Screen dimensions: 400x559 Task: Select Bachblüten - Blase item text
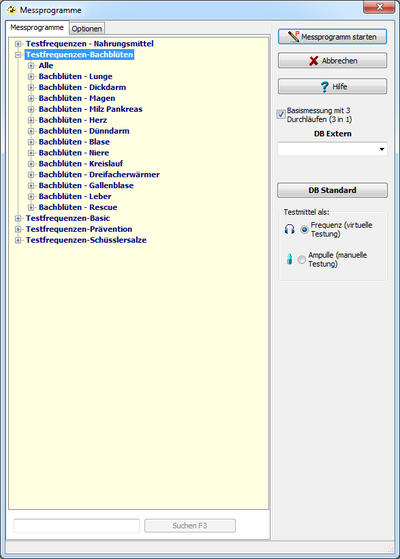pos(74,142)
